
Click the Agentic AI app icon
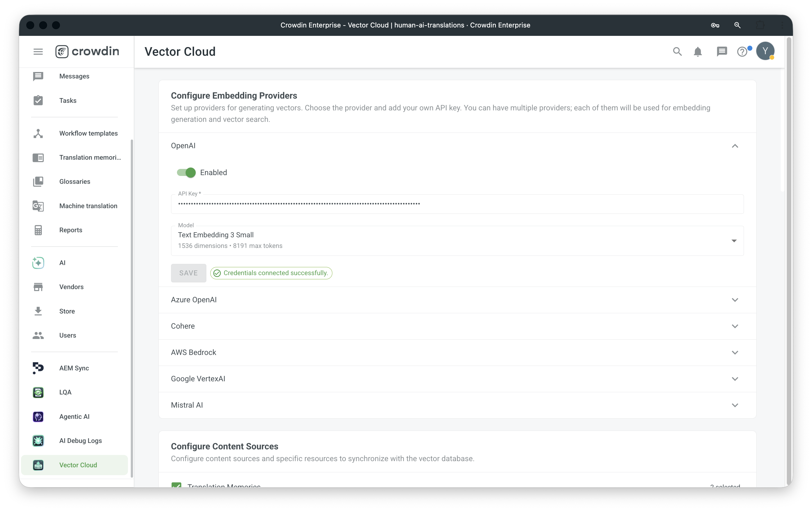coord(38,417)
